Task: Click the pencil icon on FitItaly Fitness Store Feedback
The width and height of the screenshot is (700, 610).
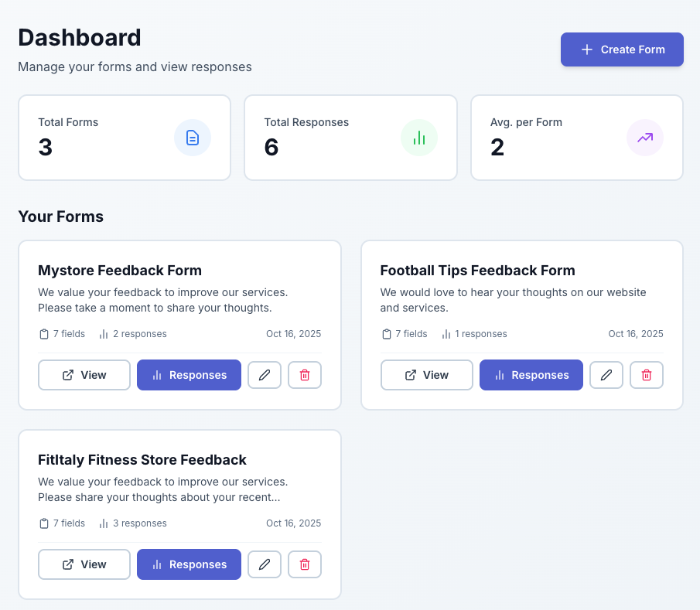Action: click(x=265, y=564)
